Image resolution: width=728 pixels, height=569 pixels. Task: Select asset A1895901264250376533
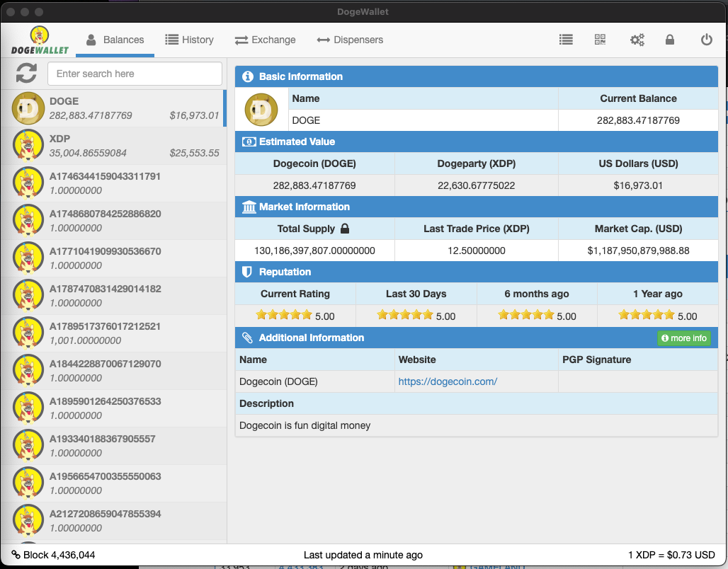pyautogui.click(x=113, y=408)
